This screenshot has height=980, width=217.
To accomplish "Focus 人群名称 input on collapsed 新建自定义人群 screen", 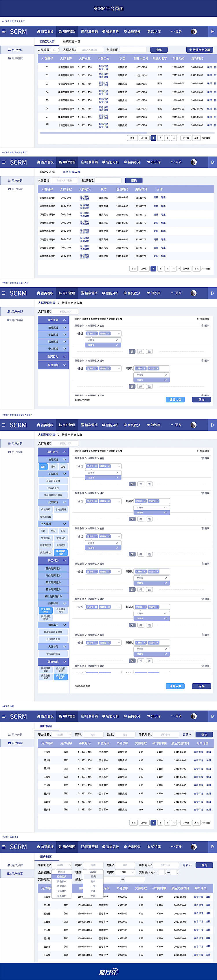I will (x=65, y=312).
